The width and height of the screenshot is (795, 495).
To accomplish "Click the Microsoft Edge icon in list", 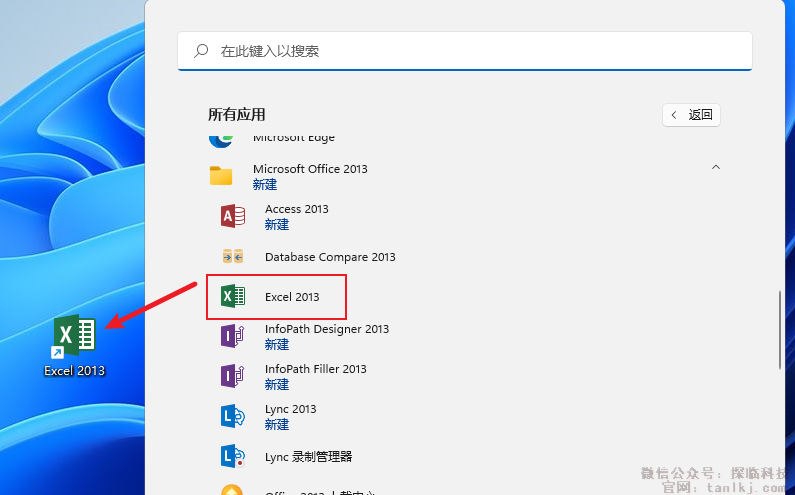I will pos(221,138).
